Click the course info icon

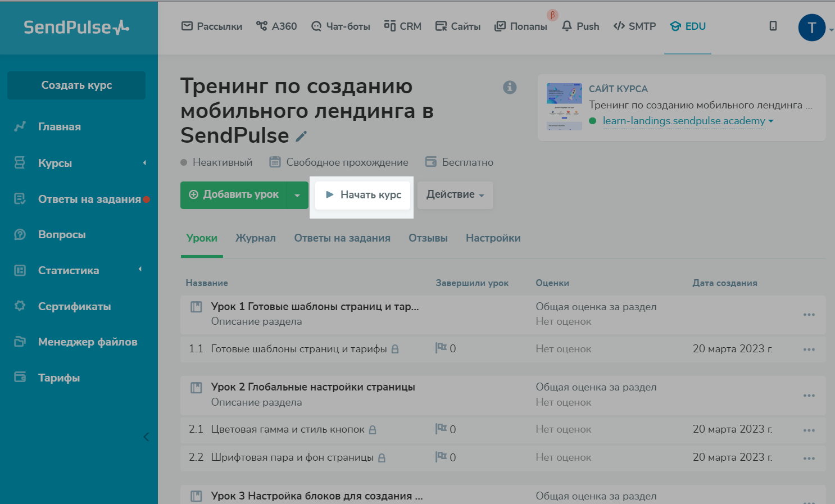click(510, 87)
